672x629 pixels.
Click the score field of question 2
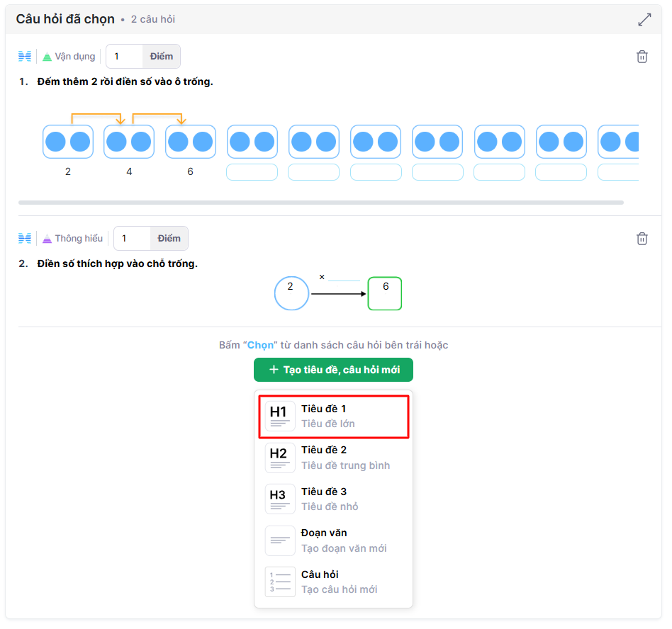tap(133, 239)
